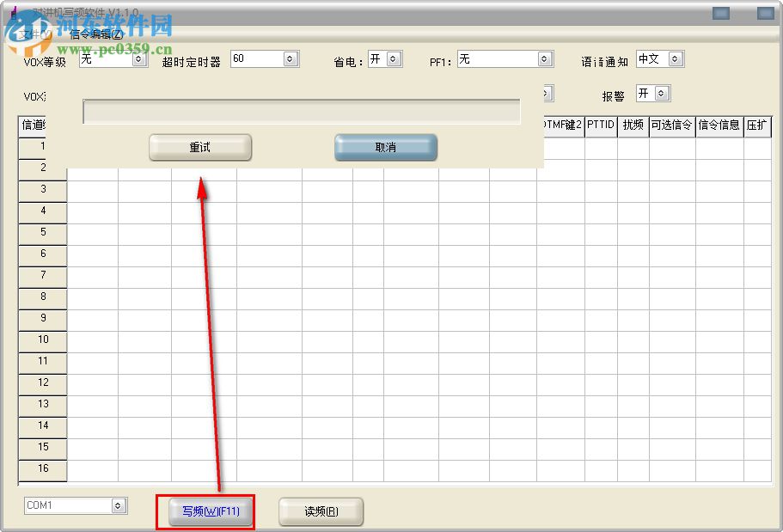Click the 压扩 cell in row 5
The width and height of the screenshot is (783, 532).
point(757,235)
